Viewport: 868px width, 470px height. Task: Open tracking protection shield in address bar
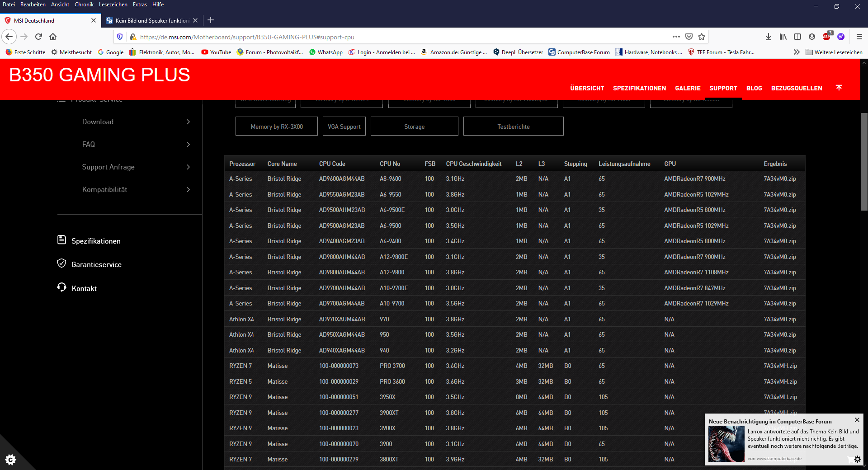pyautogui.click(x=120, y=37)
